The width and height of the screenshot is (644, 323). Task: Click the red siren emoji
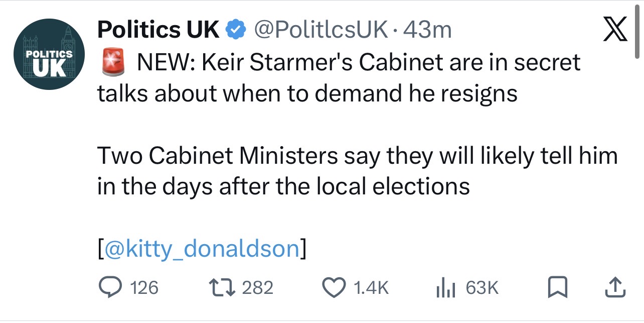[x=114, y=64]
